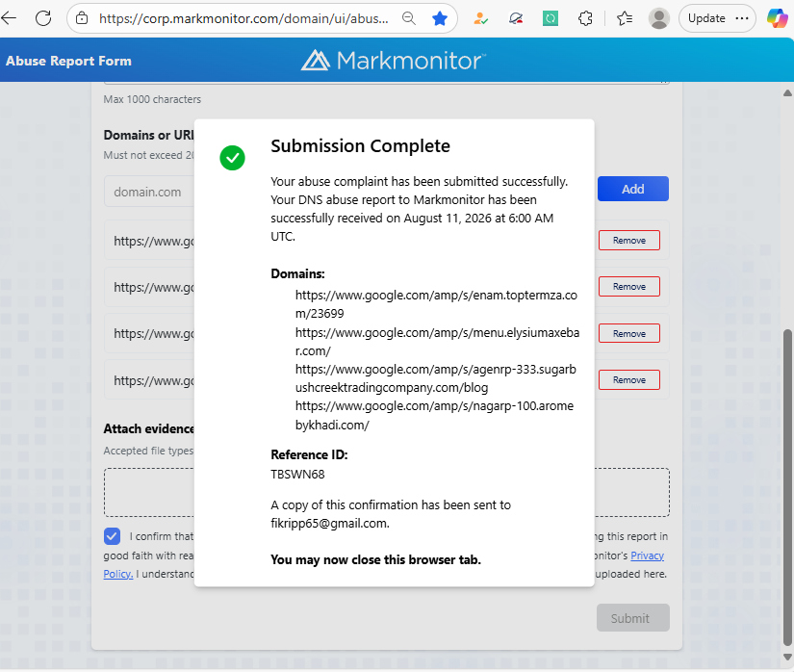Toggle the blue favorites star icon

[x=440, y=18]
